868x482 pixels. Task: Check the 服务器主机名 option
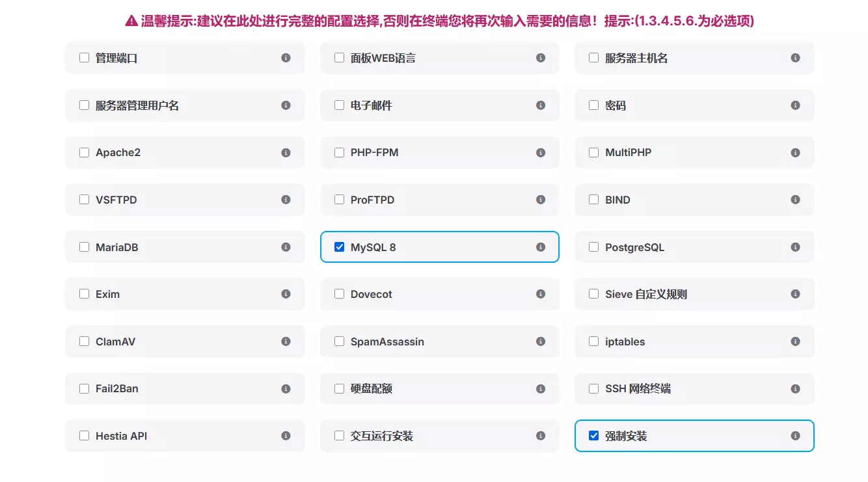click(x=593, y=58)
